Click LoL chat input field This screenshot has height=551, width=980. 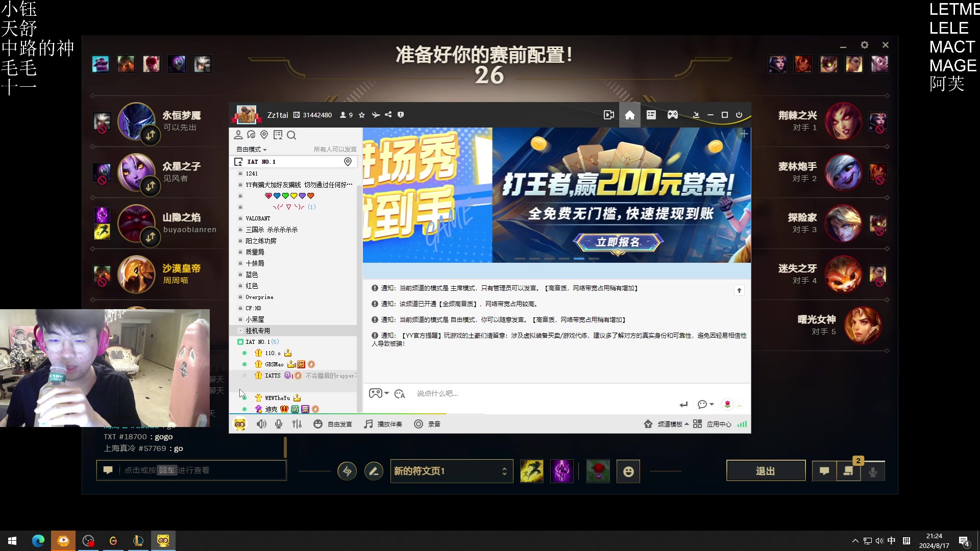(191, 470)
